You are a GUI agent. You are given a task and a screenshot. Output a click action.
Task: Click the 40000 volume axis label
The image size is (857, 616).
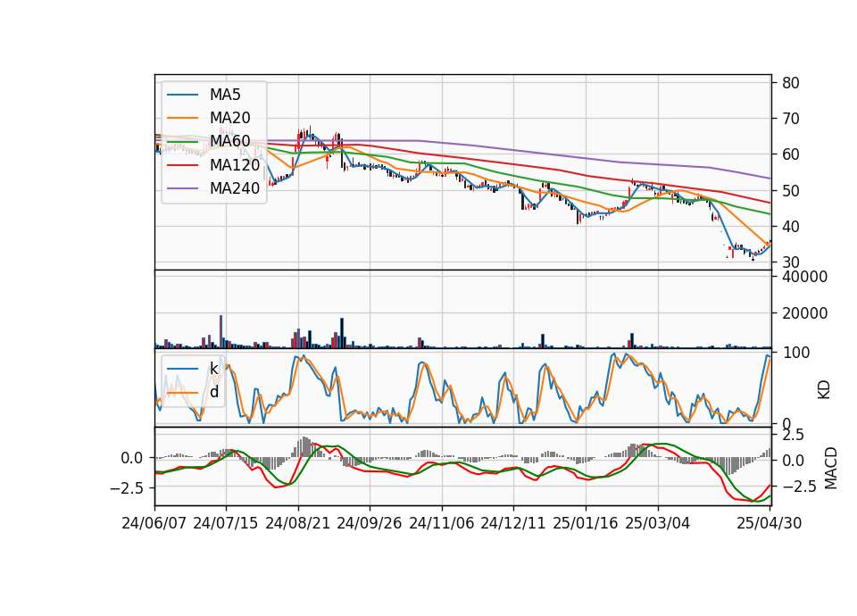[x=804, y=277]
